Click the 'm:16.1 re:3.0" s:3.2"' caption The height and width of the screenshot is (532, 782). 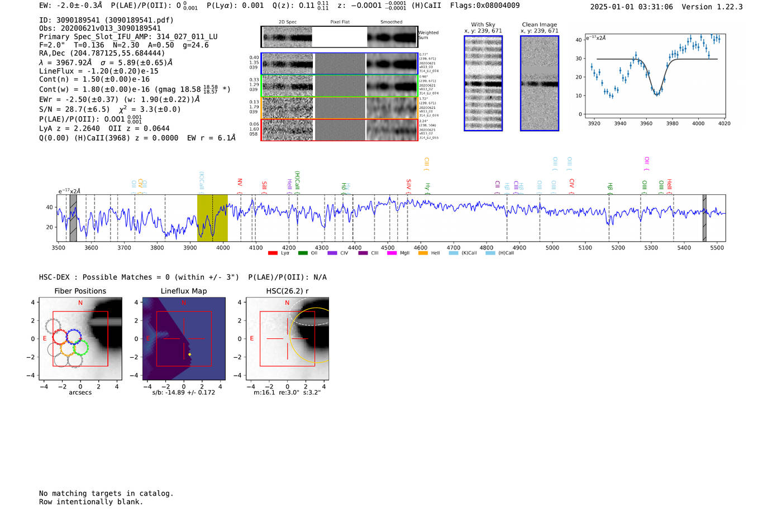[287, 392]
